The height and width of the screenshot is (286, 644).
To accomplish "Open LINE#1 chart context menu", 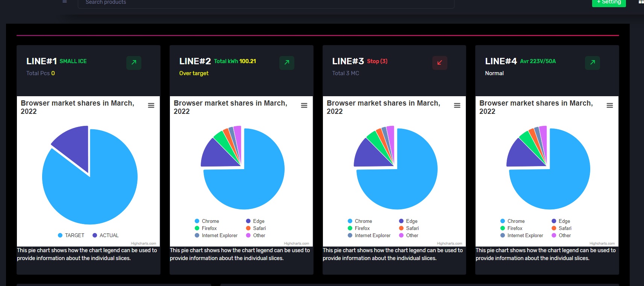I will tap(151, 106).
